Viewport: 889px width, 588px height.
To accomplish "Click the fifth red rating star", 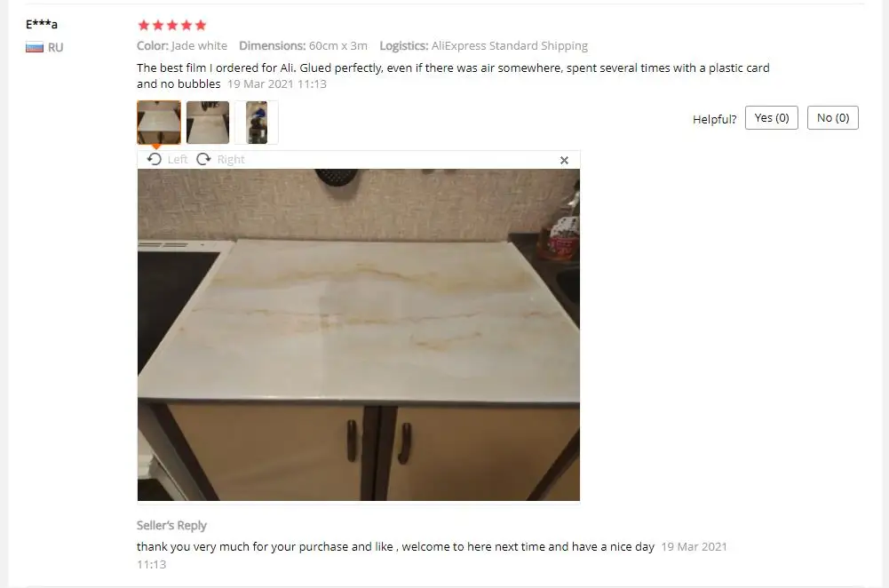I will click(x=201, y=25).
